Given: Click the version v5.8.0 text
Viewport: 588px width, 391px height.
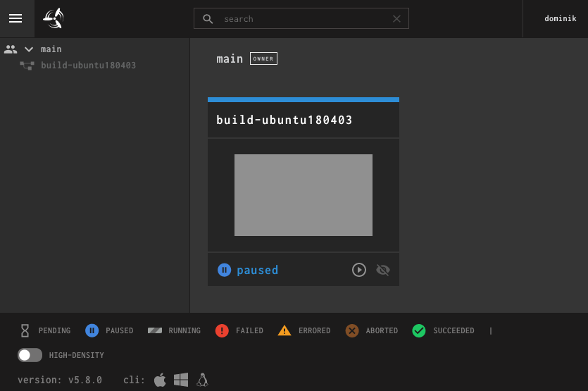Looking at the screenshot, I should [x=60, y=380].
